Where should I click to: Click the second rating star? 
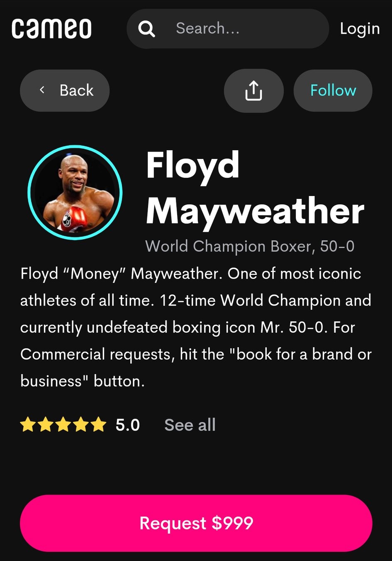tap(46, 425)
